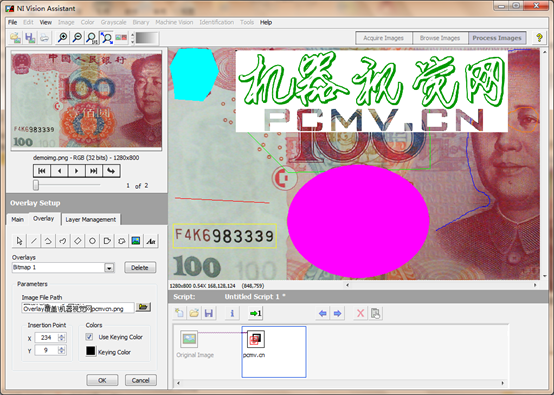
Task: Select the polygon overlay tool
Action: 107,241
